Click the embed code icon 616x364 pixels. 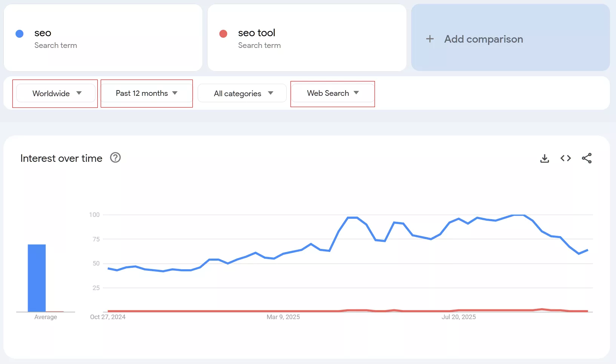[x=565, y=158]
